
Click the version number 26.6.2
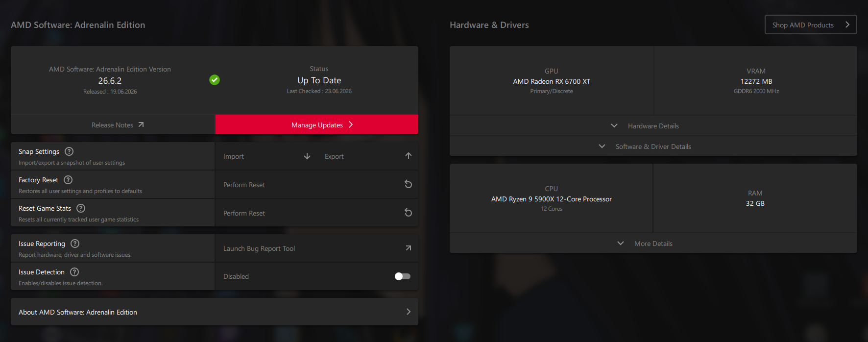[110, 81]
